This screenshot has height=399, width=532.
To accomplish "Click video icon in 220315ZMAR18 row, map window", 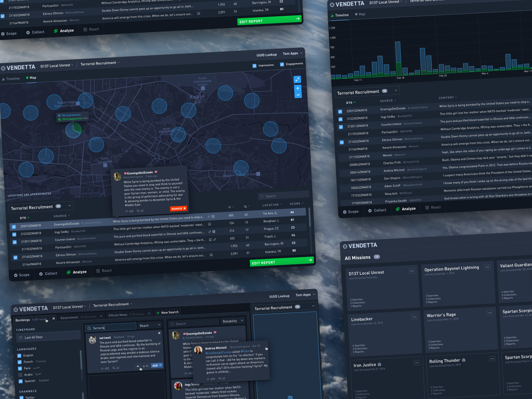I will pos(213,216).
